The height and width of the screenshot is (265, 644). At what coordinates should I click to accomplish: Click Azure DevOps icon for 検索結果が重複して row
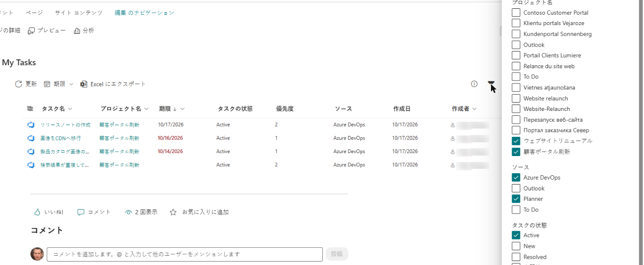click(30, 165)
